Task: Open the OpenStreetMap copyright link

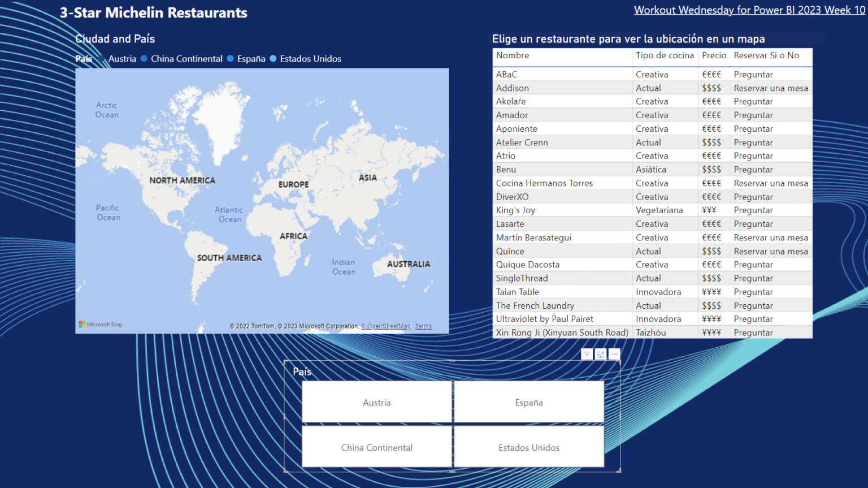Action: pyautogui.click(x=386, y=326)
